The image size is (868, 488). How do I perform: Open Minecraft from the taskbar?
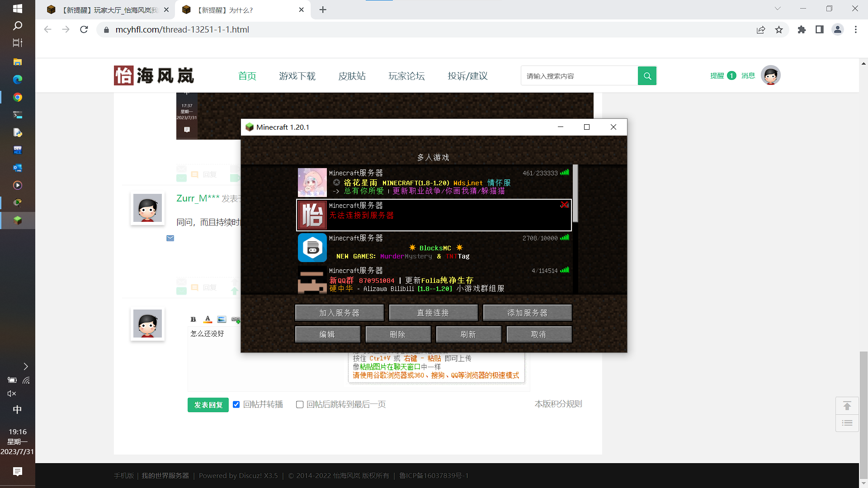coord(18,221)
